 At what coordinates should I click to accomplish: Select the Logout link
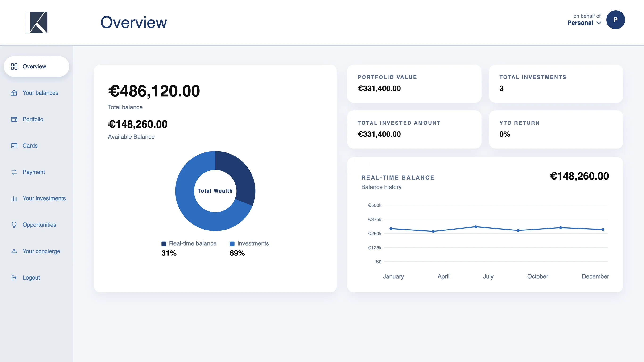pos(31,277)
